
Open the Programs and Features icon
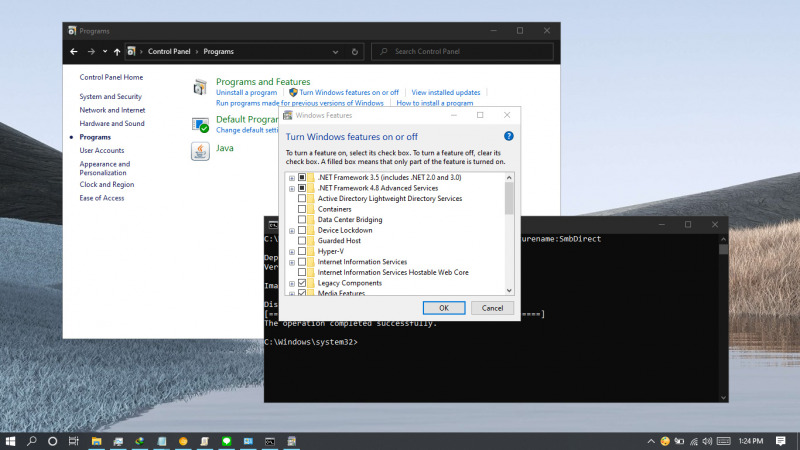click(200, 87)
